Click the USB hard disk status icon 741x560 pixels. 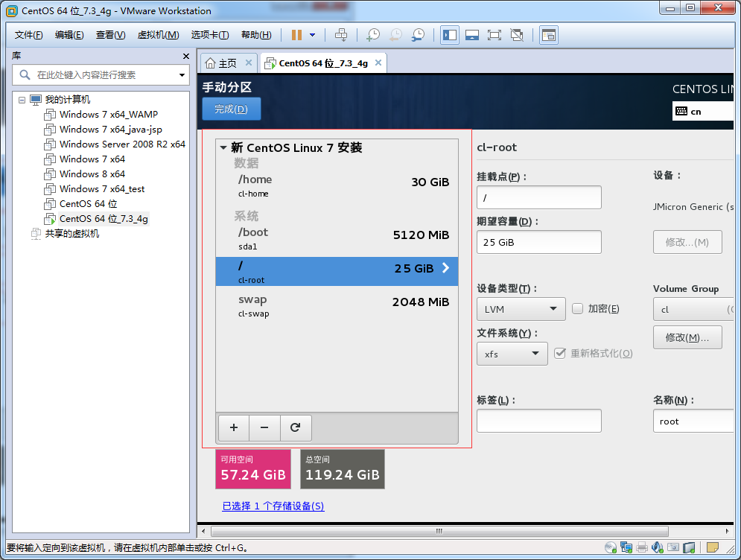point(689,547)
